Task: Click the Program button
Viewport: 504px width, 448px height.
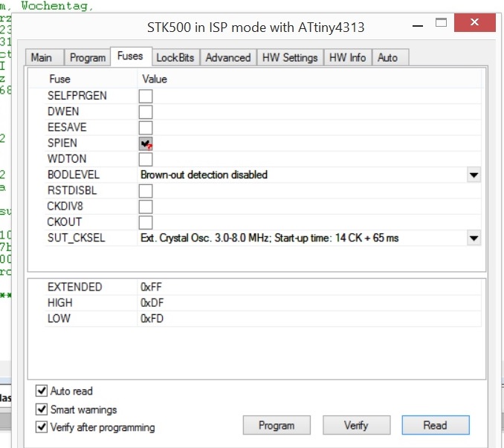Action: [277, 425]
